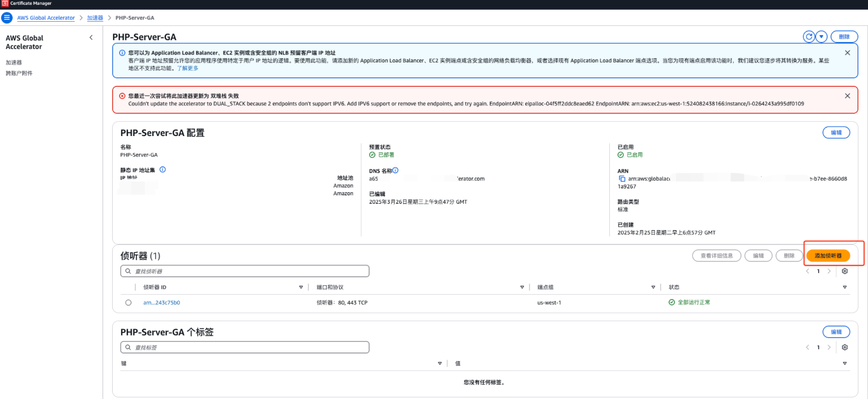The width and height of the screenshot is (868, 399).
Task: Open tags table settings gear
Action: 845,348
